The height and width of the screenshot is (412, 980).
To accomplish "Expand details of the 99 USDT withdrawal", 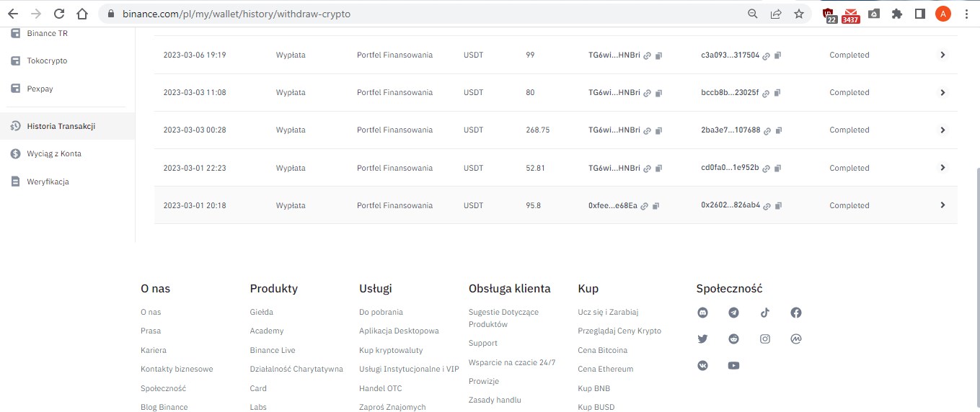I will pyautogui.click(x=942, y=55).
